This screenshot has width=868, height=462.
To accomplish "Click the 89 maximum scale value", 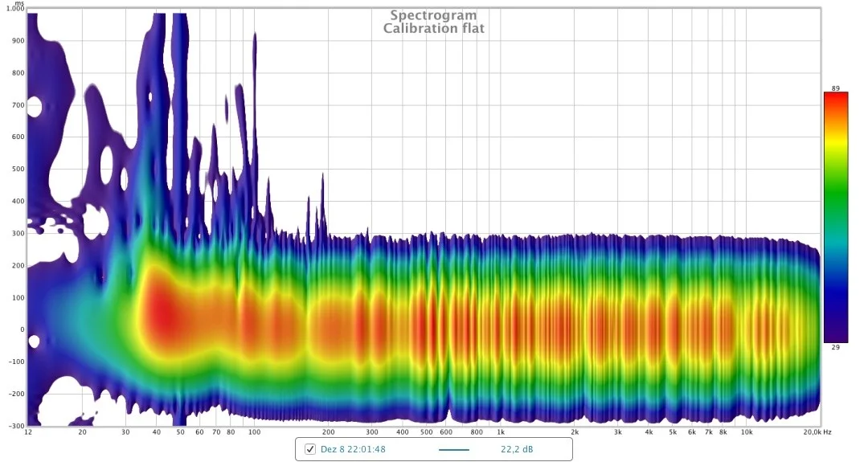I will [835, 88].
